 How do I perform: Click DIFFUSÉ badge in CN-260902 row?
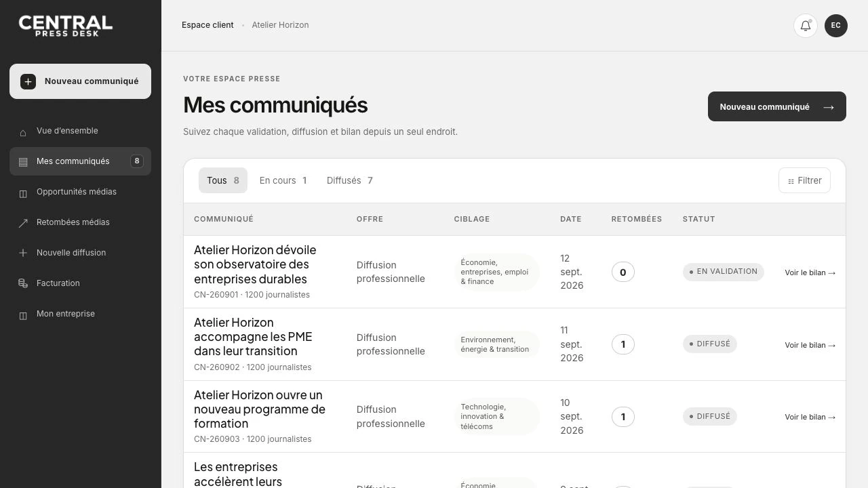(x=710, y=344)
